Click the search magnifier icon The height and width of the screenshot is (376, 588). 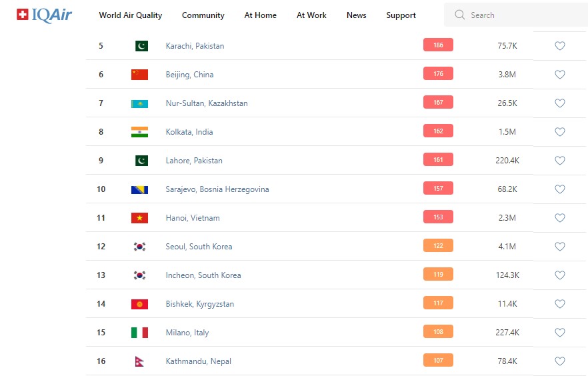(459, 15)
